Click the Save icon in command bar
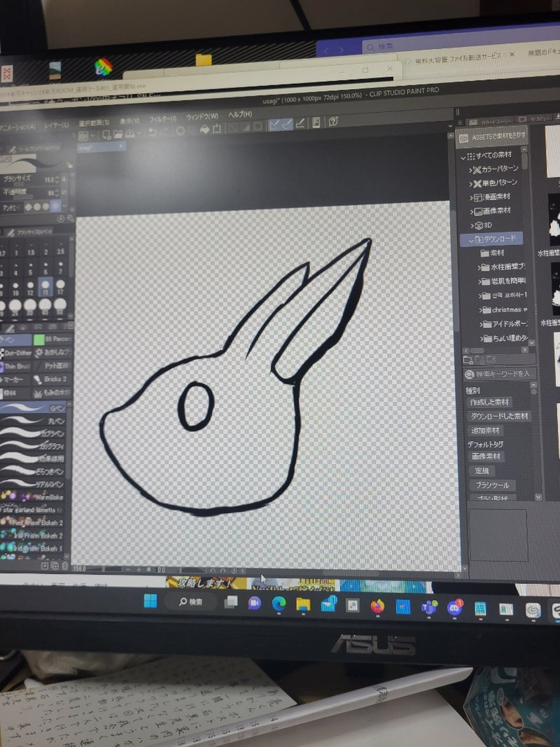This screenshot has height=747, width=560. pyautogui.click(x=129, y=134)
